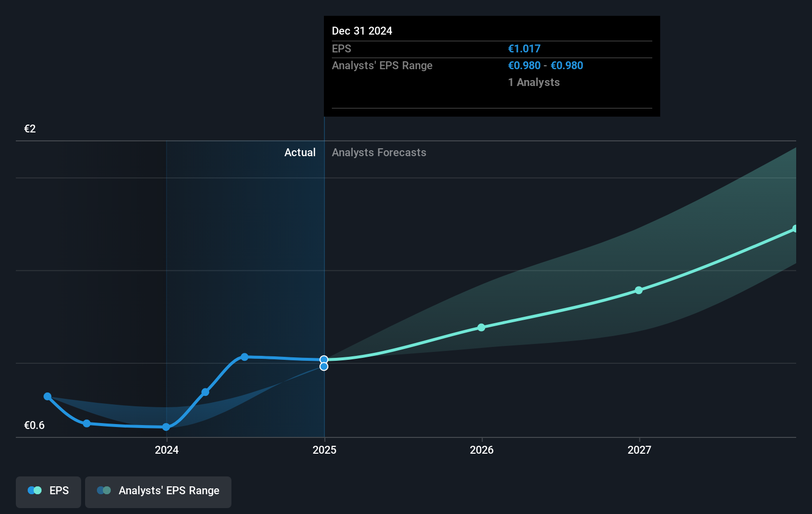Select the EPS data point at start of 2024

166,427
